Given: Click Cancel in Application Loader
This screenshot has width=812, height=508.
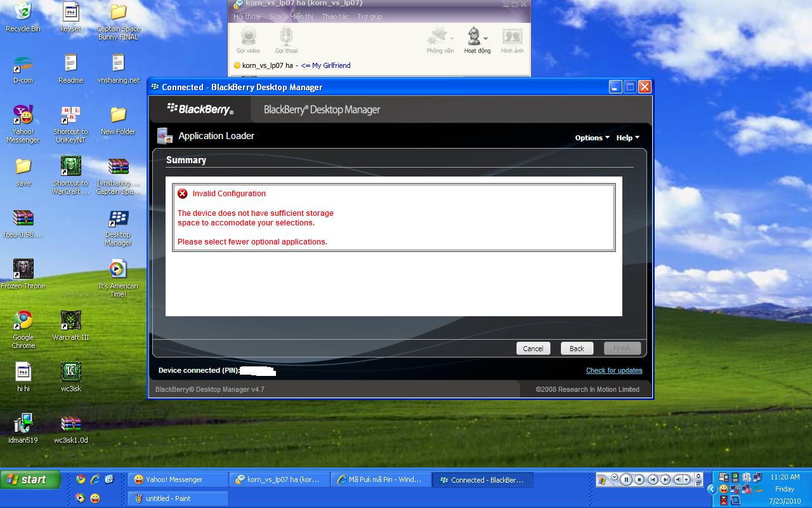Looking at the screenshot, I should [x=533, y=349].
